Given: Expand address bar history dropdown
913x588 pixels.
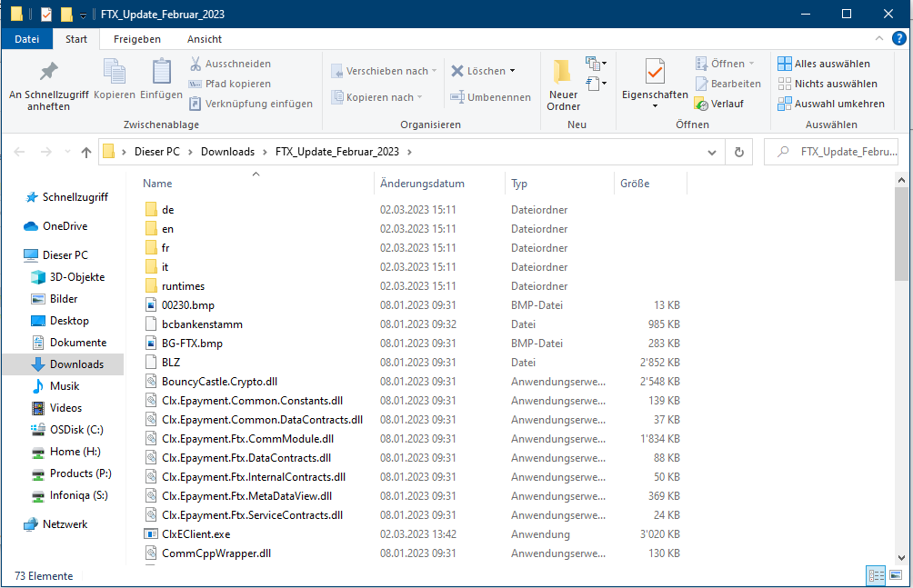Looking at the screenshot, I should coord(711,152).
